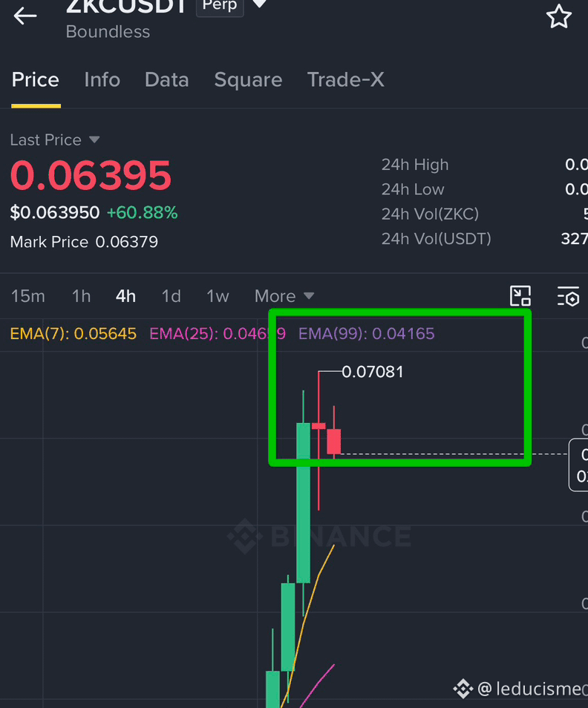Tap the EMA(7): 0.05645 indicator label
This screenshot has width=588, height=708.
pos(73,334)
